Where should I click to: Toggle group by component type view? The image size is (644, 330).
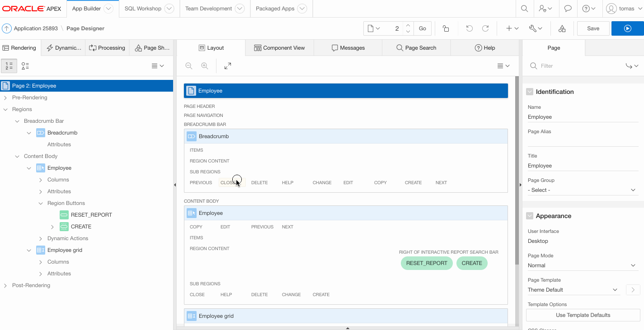[25, 66]
